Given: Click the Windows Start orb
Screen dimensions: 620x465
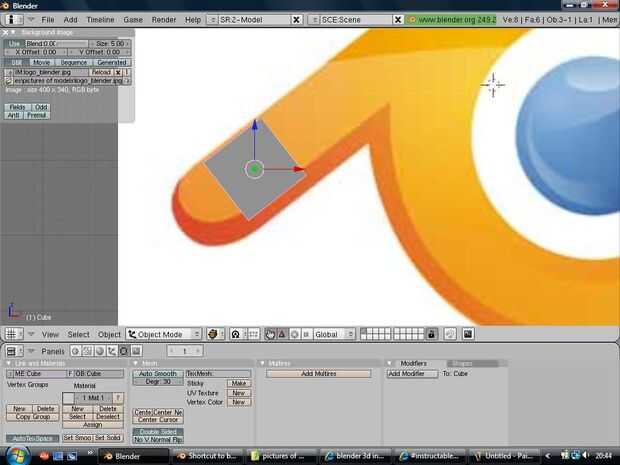Looking at the screenshot, I should pos(18,456).
